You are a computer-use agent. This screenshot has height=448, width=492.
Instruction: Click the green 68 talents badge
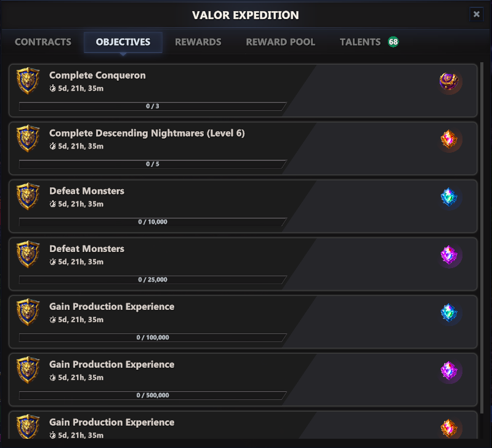(393, 43)
